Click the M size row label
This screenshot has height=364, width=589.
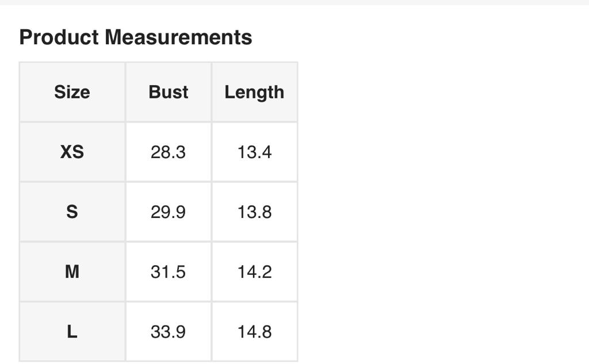pos(72,271)
